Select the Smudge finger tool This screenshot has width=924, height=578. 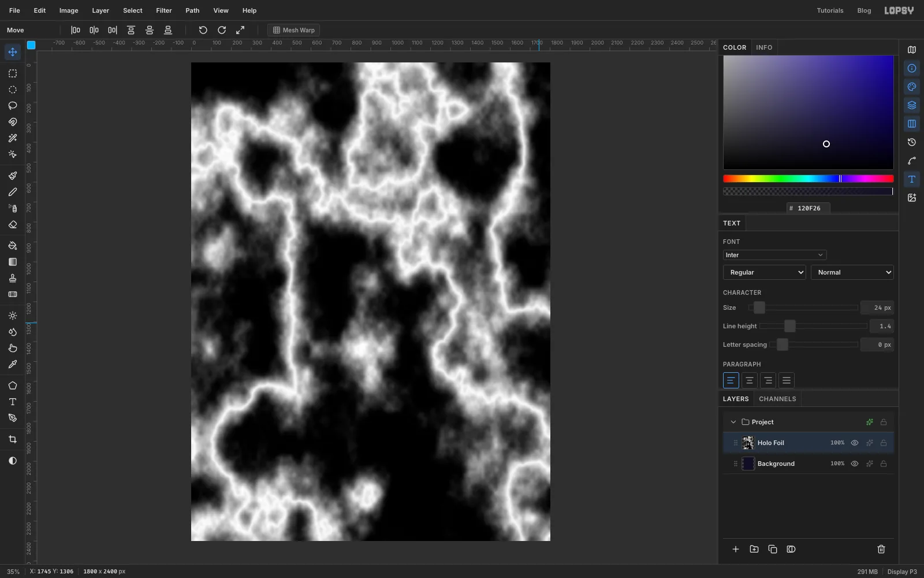point(12,348)
